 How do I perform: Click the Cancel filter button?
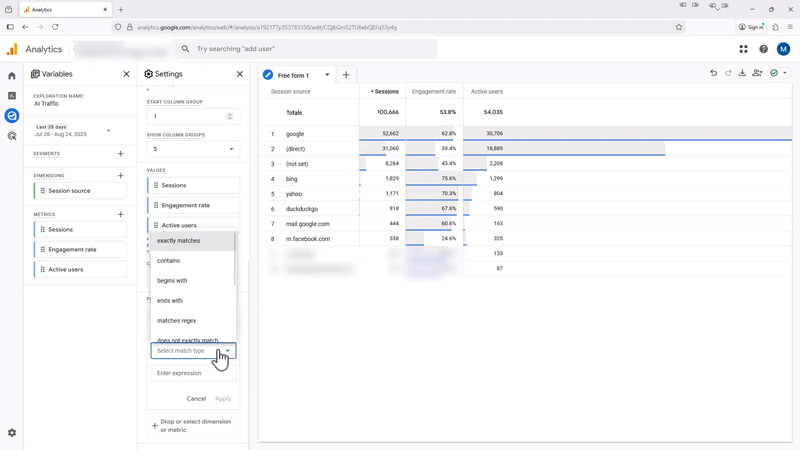coord(196,399)
